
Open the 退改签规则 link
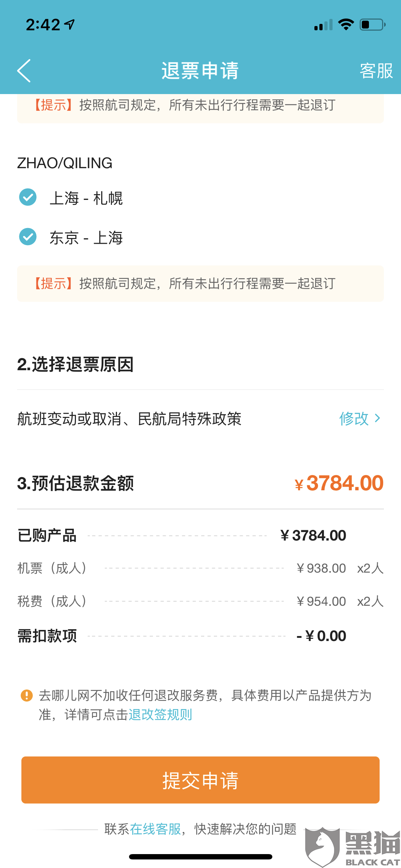160,714
